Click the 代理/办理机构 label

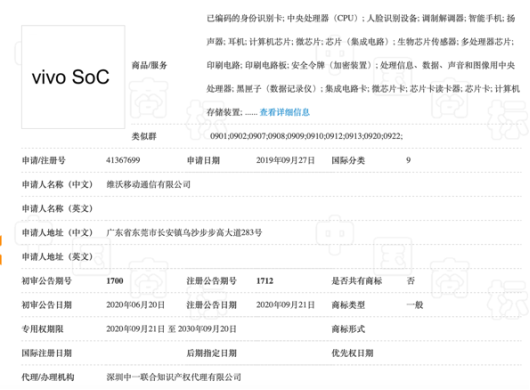(48, 377)
